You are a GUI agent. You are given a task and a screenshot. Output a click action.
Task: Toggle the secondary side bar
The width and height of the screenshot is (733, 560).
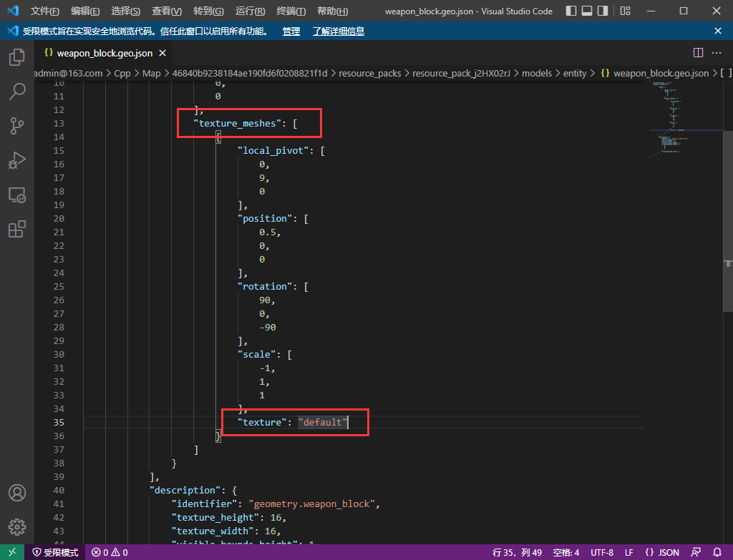[x=603, y=11]
